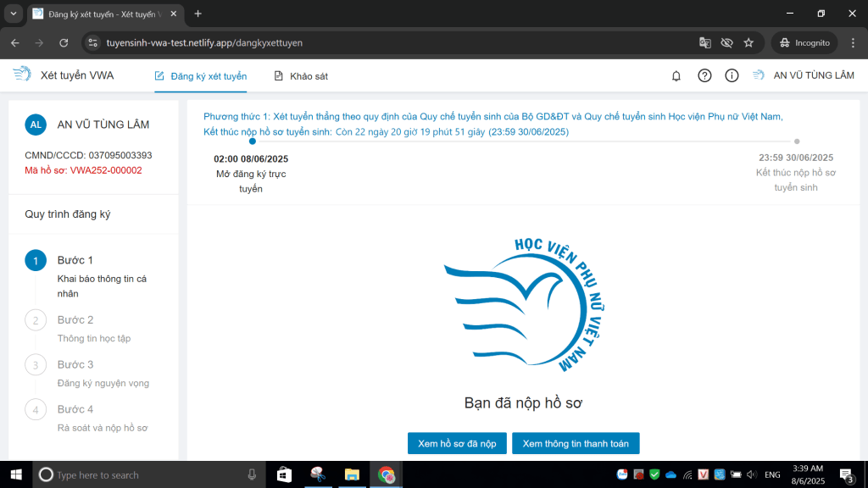Click the Thông tin học tập label
Image resolution: width=868 pixels, height=488 pixels.
[94, 338]
